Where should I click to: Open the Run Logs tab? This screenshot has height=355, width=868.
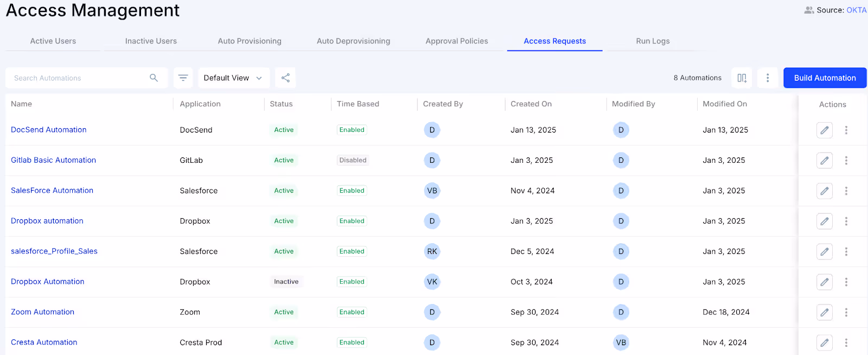pos(653,41)
